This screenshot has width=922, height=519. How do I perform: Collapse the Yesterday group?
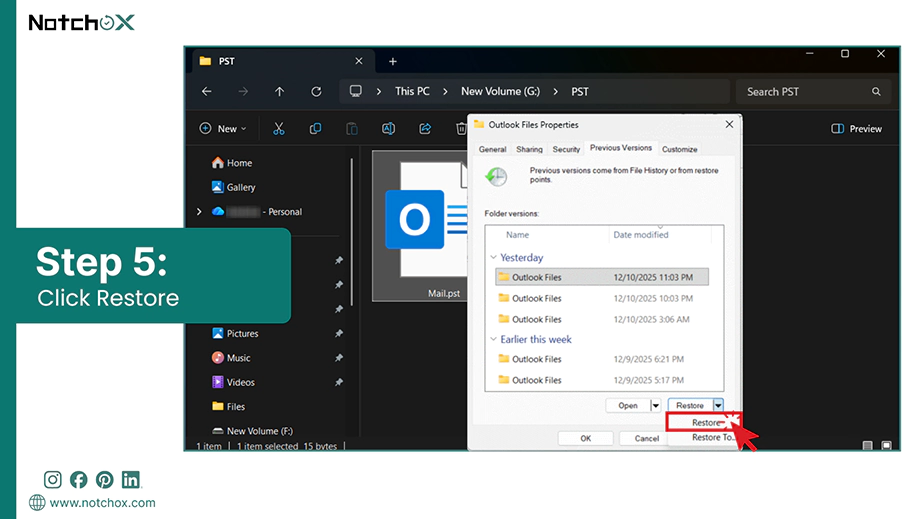(493, 257)
